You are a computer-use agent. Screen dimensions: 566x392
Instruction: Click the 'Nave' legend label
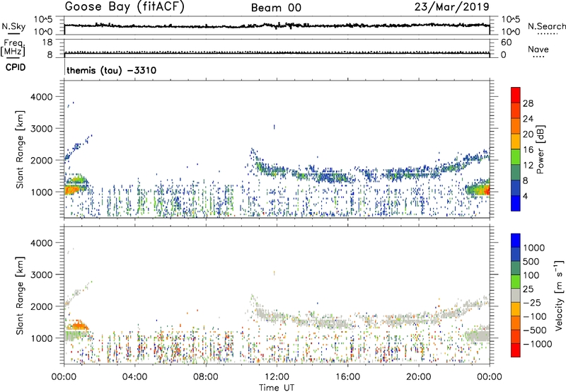(x=538, y=50)
